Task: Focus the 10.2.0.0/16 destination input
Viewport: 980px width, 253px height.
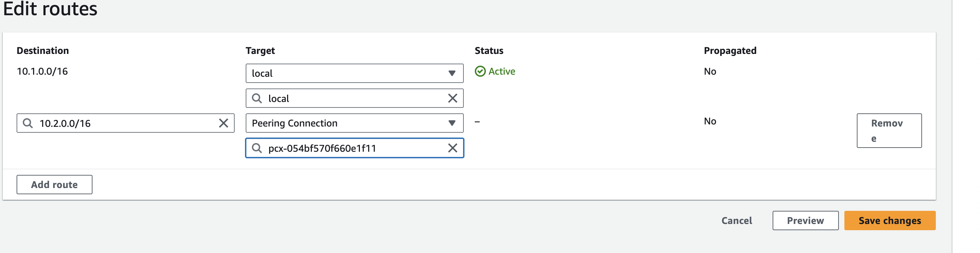Action: tap(126, 123)
